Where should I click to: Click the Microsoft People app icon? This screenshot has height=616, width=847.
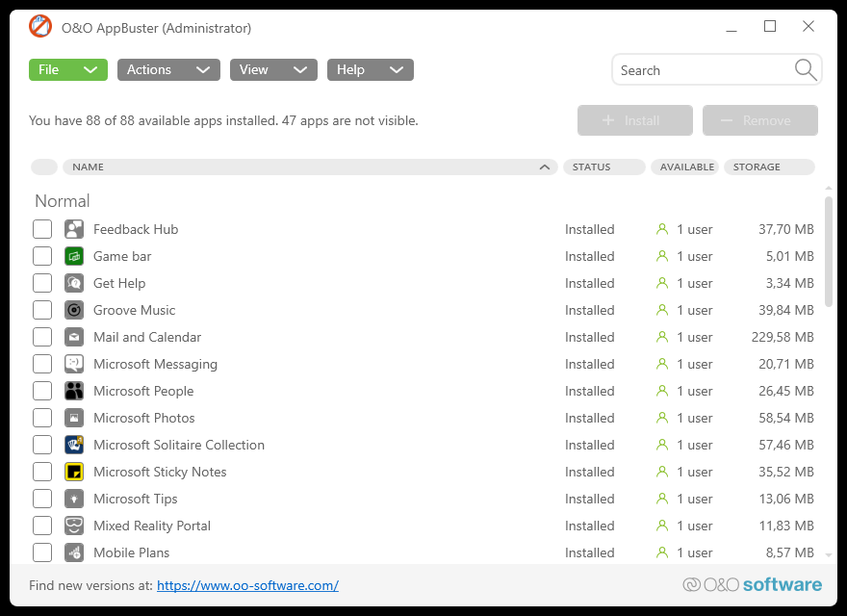coord(74,391)
